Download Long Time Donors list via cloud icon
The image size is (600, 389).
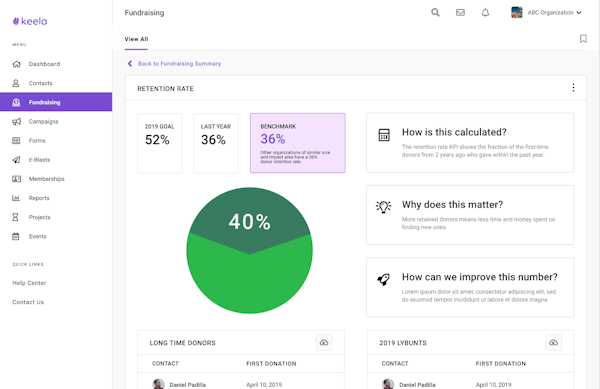(x=324, y=342)
